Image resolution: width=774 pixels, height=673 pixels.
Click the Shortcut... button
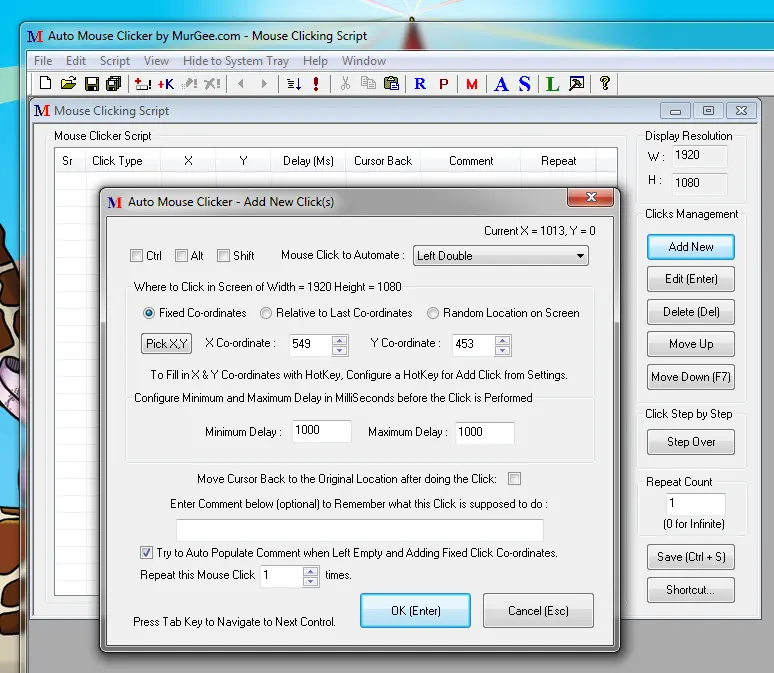click(691, 590)
